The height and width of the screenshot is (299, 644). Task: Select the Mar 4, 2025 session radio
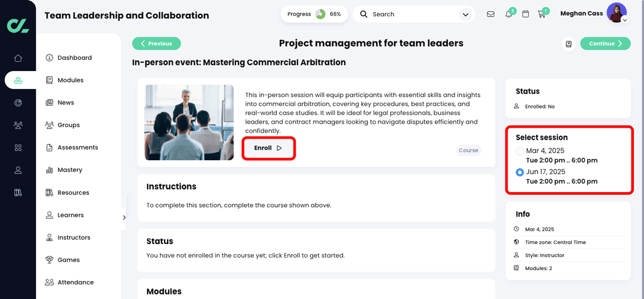click(x=519, y=151)
